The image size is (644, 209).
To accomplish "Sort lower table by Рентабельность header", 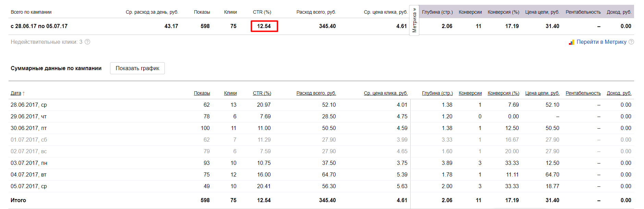I will point(583,93).
